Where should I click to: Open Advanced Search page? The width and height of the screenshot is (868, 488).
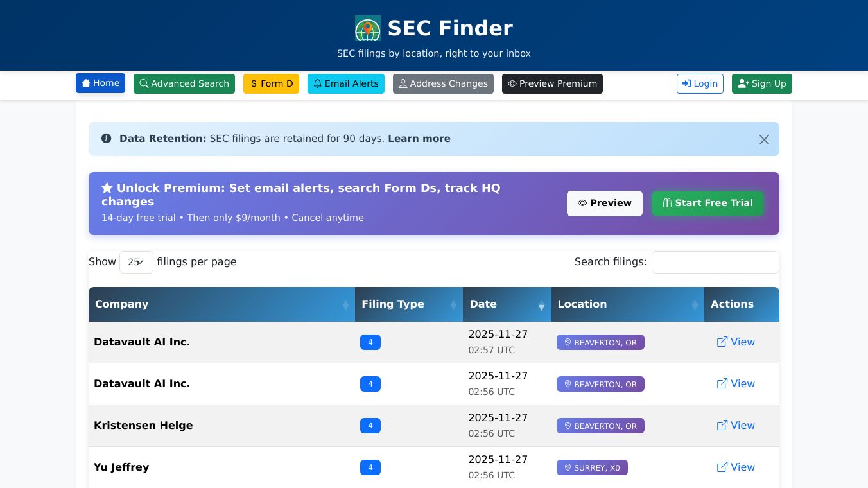click(x=184, y=84)
